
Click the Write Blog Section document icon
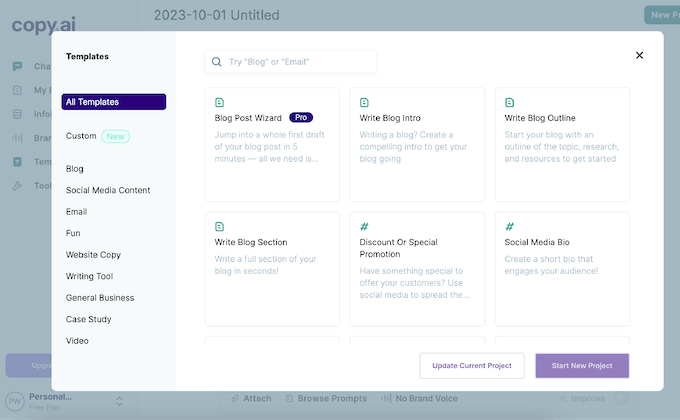click(219, 226)
